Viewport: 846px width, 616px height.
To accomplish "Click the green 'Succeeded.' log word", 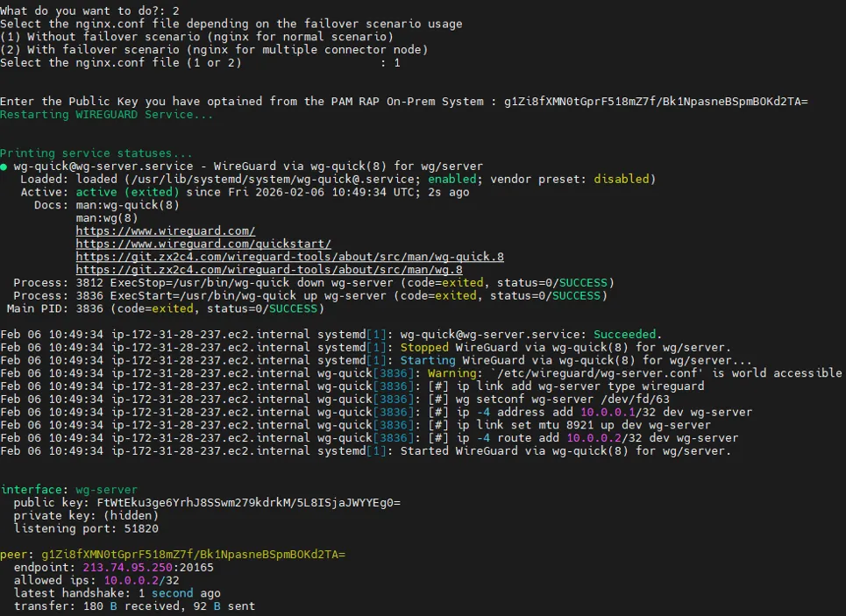I will coord(628,335).
